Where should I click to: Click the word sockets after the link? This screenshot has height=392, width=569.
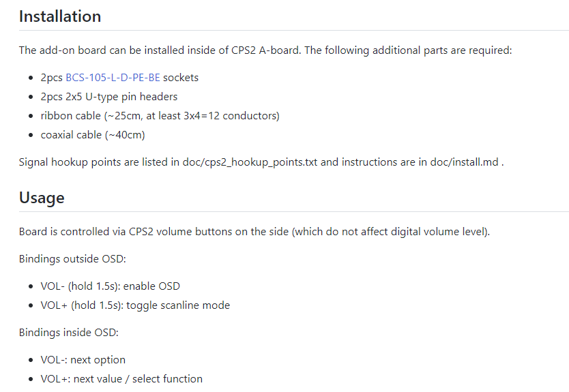(181, 78)
